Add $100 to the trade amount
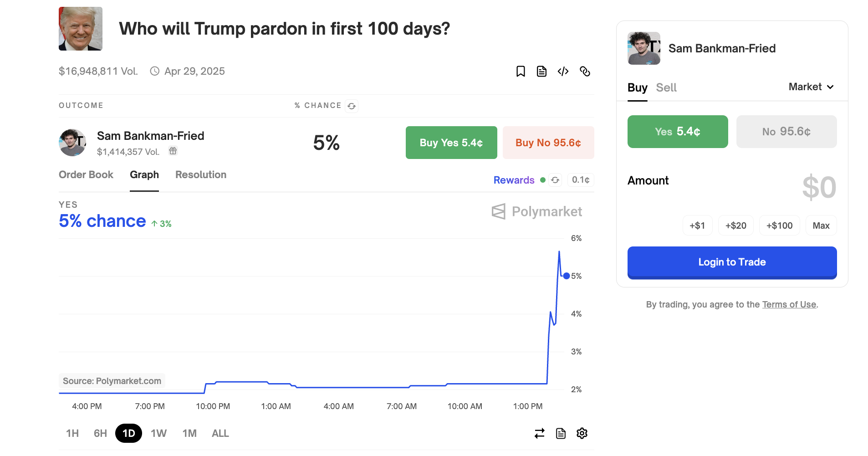 pos(779,225)
